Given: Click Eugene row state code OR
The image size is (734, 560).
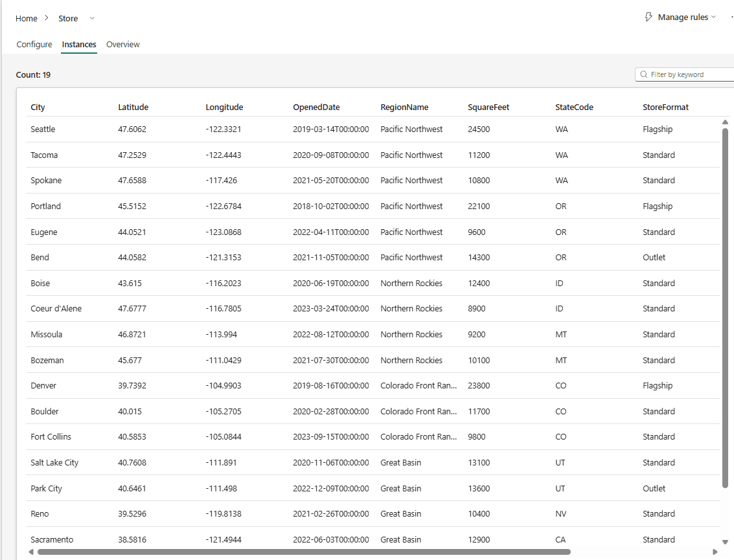Looking at the screenshot, I should (x=561, y=232).
